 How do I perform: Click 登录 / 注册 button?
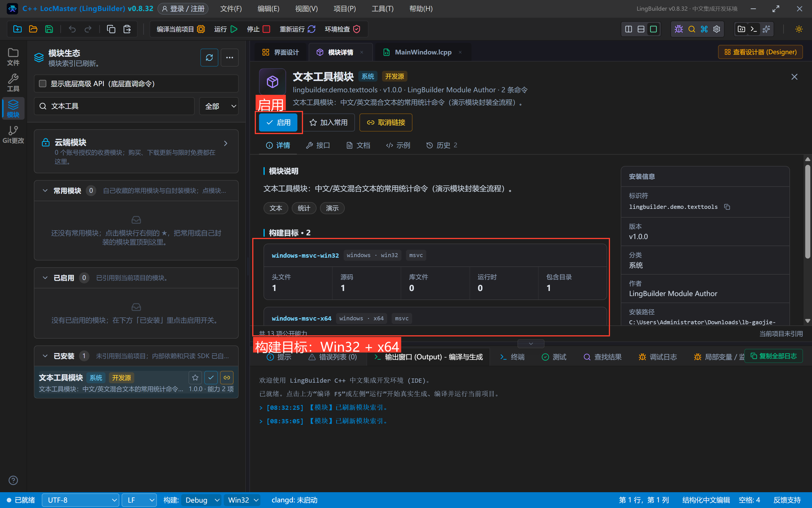[183, 9]
